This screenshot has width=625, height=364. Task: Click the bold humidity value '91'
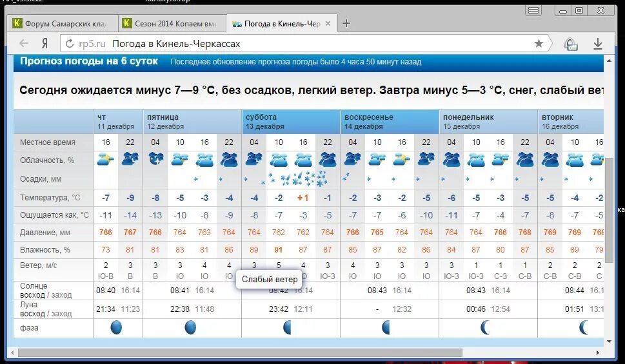tap(279, 250)
